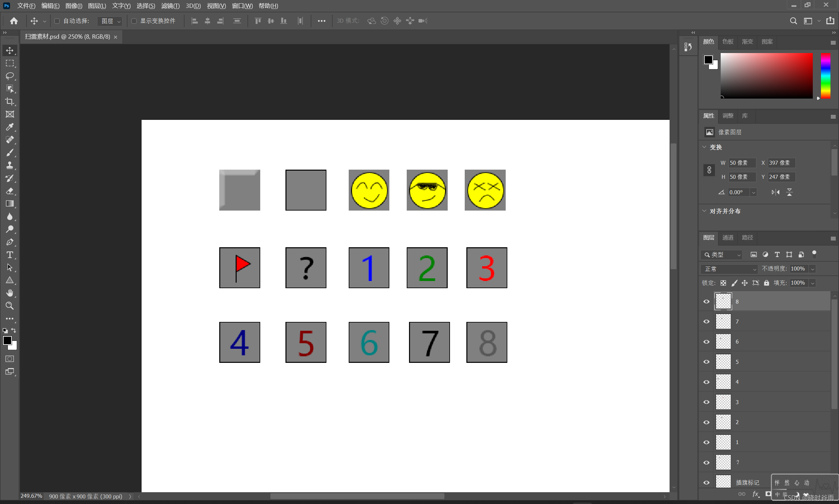This screenshot has width=839, height=504.
Task: Click the Home icon in options bar
Action: [x=14, y=21]
